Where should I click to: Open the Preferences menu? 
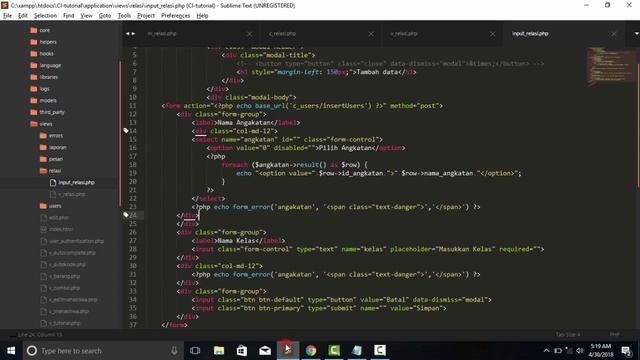click(x=176, y=16)
